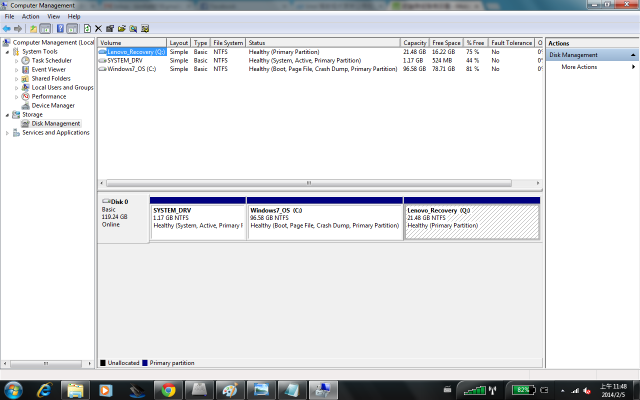Sort by the Free Space column header
This screenshot has height=400, width=640.
[446, 43]
